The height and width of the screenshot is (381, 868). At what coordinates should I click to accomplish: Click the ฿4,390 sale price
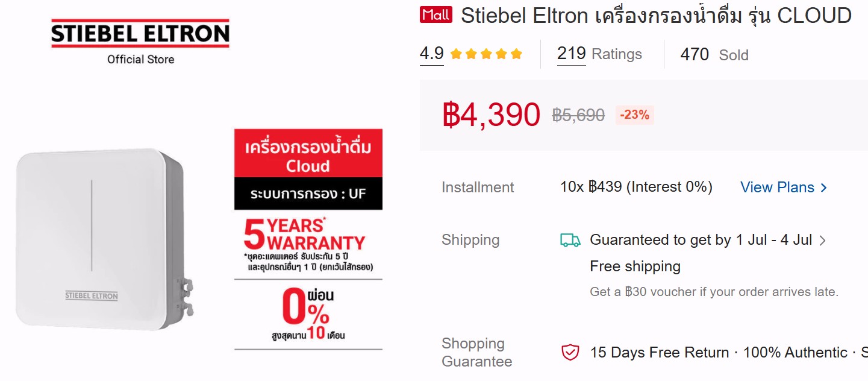(x=492, y=115)
